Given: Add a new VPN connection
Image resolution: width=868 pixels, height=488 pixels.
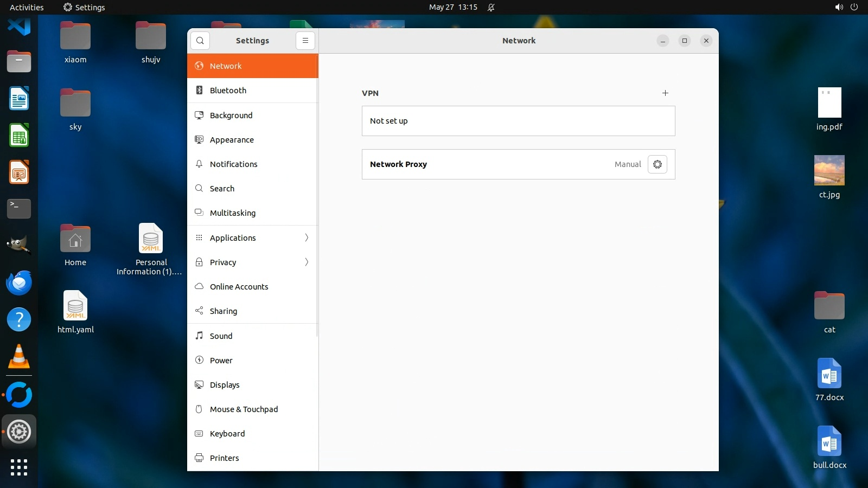Looking at the screenshot, I should pyautogui.click(x=665, y=93).
